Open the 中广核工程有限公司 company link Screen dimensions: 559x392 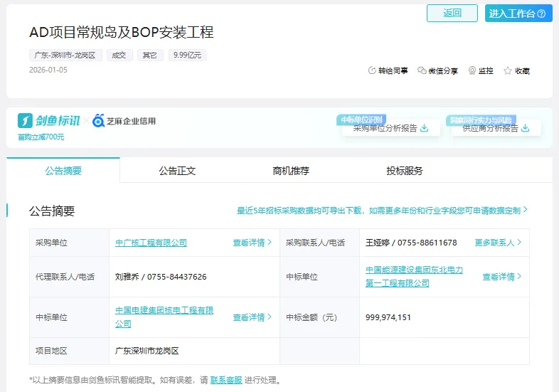pyautogui.click(x=151, y=243)
